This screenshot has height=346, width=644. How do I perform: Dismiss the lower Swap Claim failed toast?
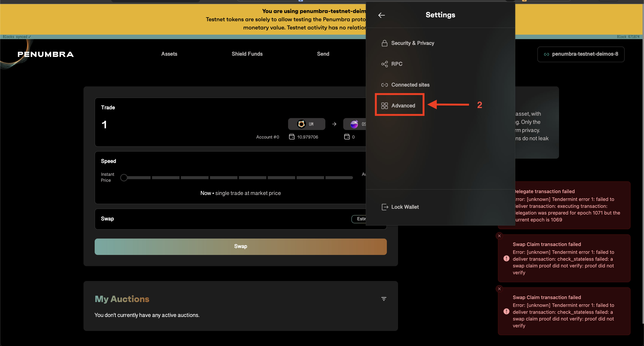pos(499,289)
